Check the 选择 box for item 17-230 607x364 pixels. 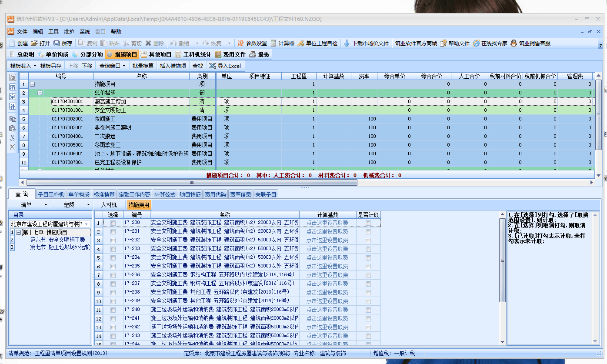pyautogui.click(x=113, y=223)
